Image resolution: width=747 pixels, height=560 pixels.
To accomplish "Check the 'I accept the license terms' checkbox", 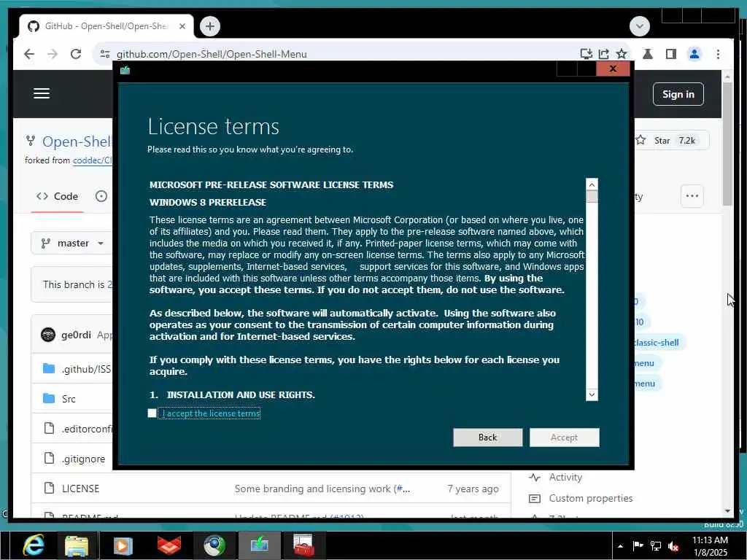I will coord(152,413).
